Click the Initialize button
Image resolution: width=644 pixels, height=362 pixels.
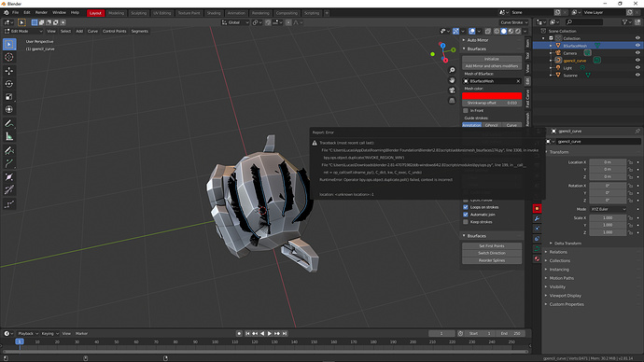[x=492, y=59]
